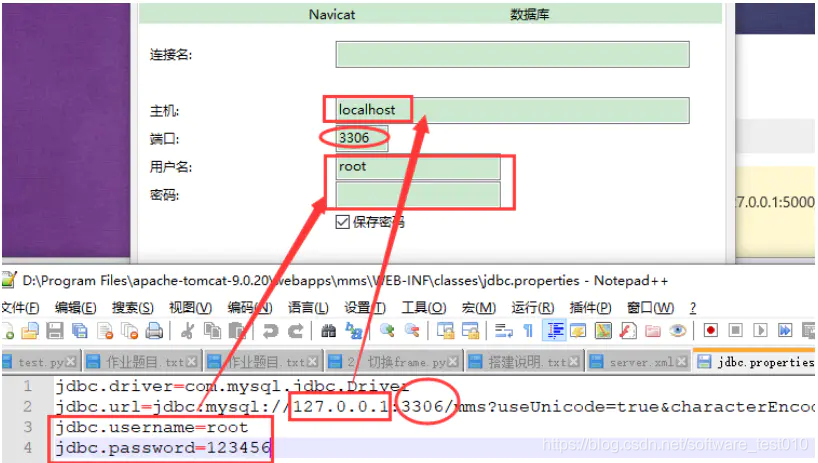Open the 文件(F) menu
Viewport: 818px width, 463px height.
click(x=20, y=308)
